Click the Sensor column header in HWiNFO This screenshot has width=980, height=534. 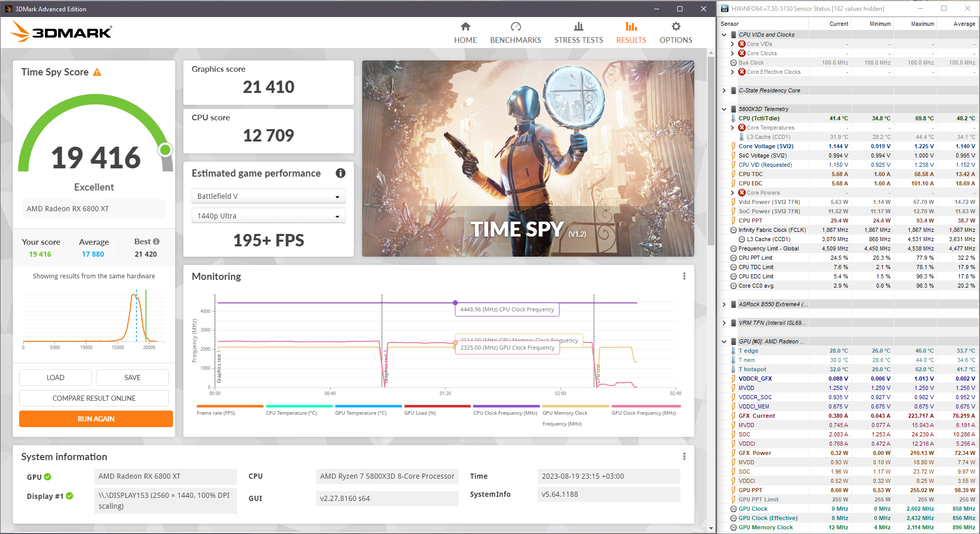pos(763,24)
